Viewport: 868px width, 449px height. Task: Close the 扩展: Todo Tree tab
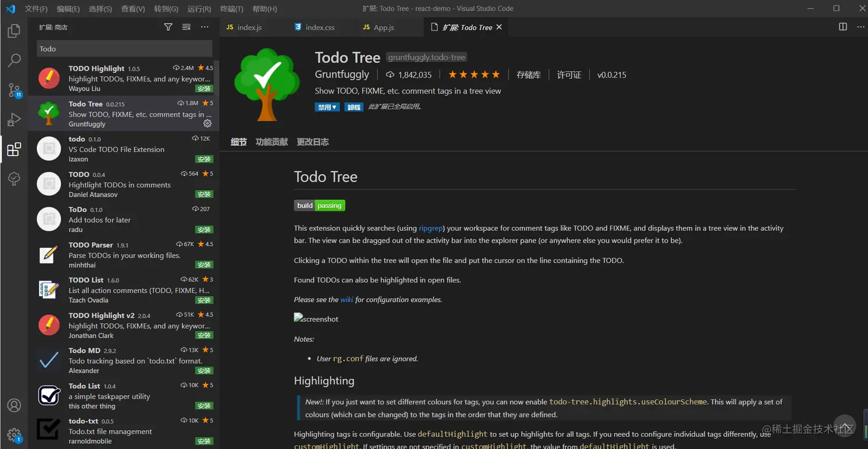click(x=499, y=27)
